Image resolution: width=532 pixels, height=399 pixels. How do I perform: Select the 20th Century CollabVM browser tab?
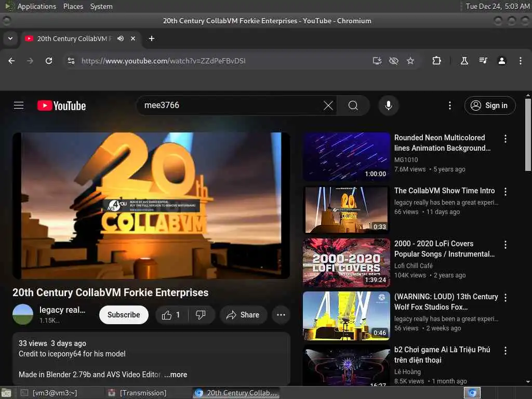pyautogui.click(x=82, y=38)
